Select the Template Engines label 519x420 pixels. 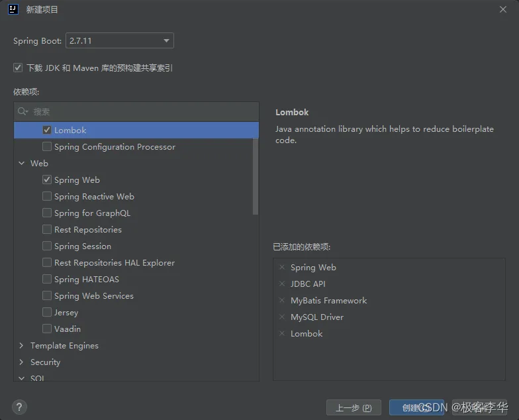pos(65,346)
